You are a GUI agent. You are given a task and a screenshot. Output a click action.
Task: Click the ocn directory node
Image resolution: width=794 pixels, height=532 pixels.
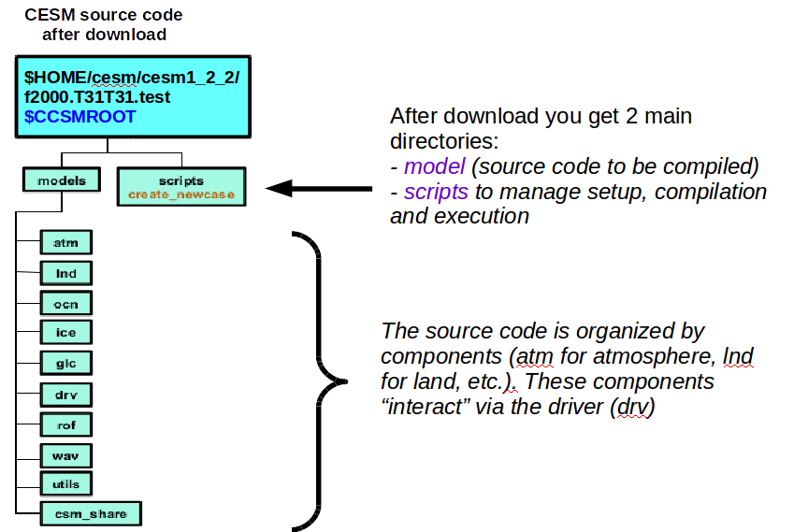tap(66, 303)
